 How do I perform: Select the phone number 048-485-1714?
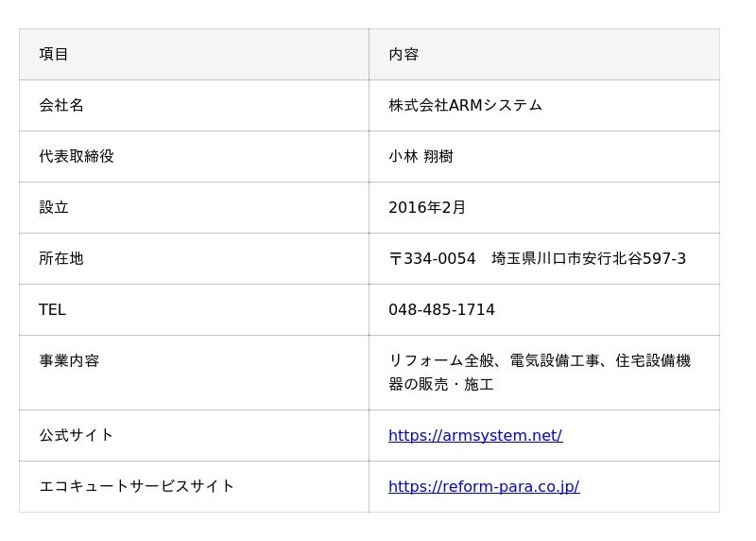(441, 310)
